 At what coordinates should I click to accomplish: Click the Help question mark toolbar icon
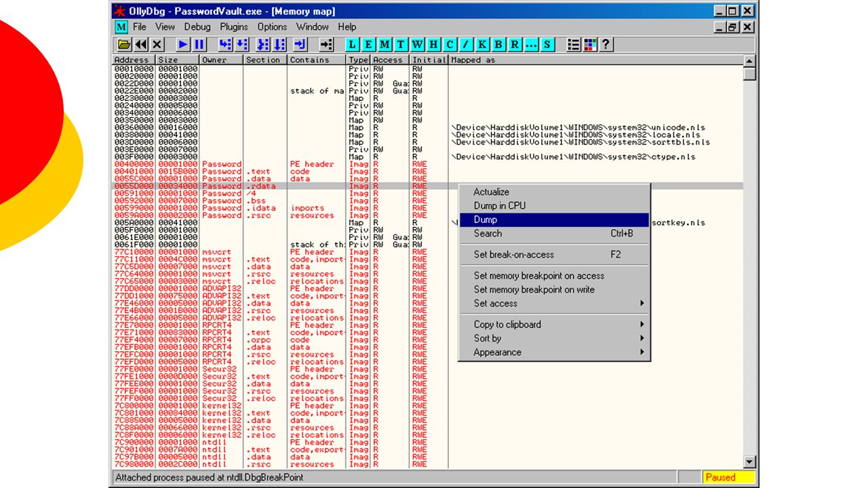[x=606, y=45]
